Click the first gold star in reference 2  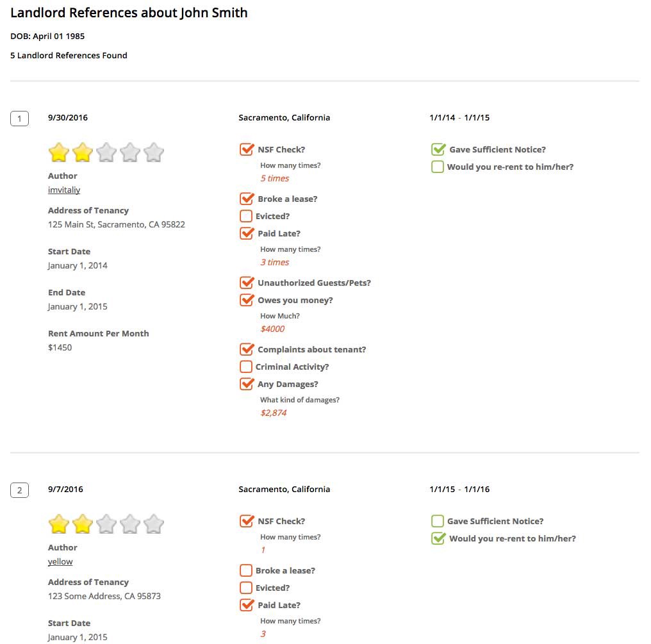58,524
